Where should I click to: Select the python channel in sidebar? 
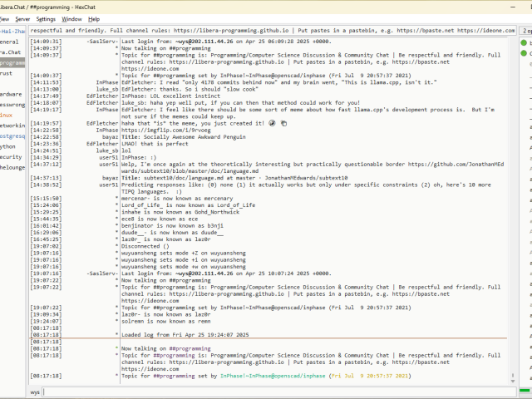pos(9,145)
